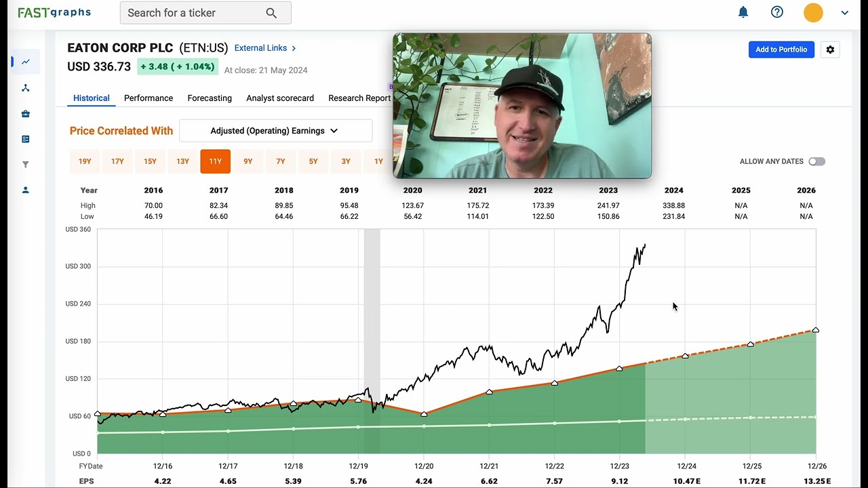Click the 2024 High value 338.88
The width and height of the screenshot is (868, 488).
[x=674, y=205]
